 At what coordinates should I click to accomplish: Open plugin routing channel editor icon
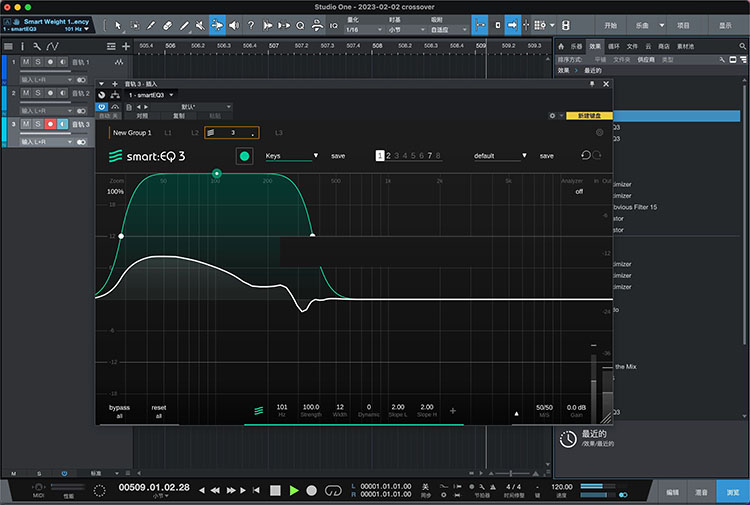115,95
